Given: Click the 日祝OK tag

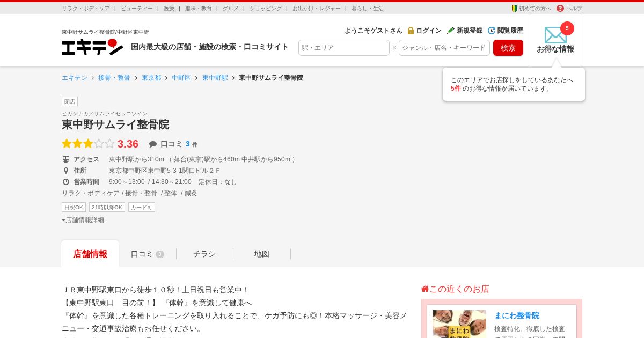Looking at the screenshot, I should 74,207.
